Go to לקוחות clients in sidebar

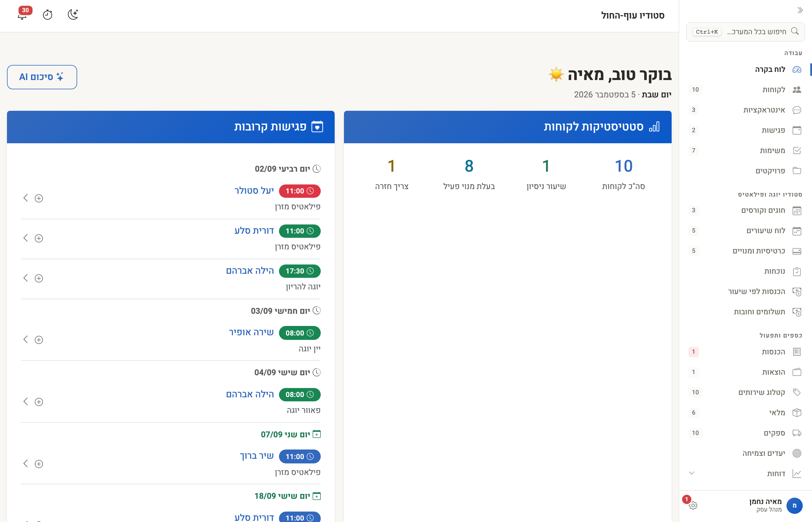click(x=745, y=90)
